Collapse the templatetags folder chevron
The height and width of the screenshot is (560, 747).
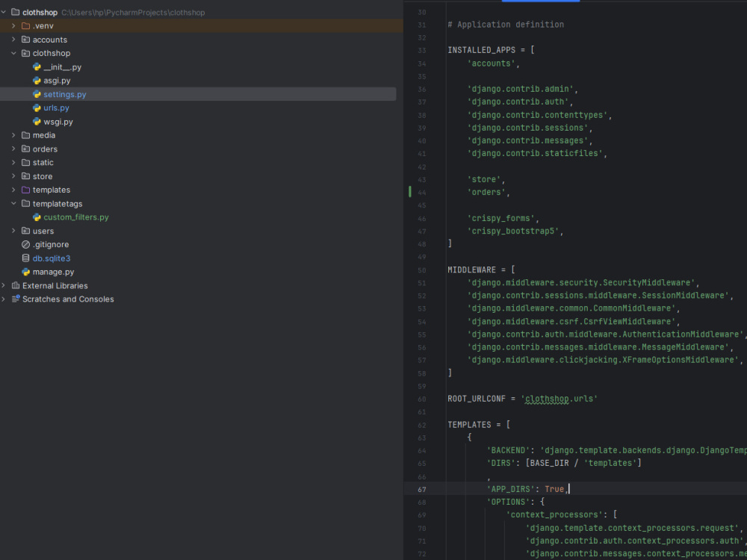[13, 204]
